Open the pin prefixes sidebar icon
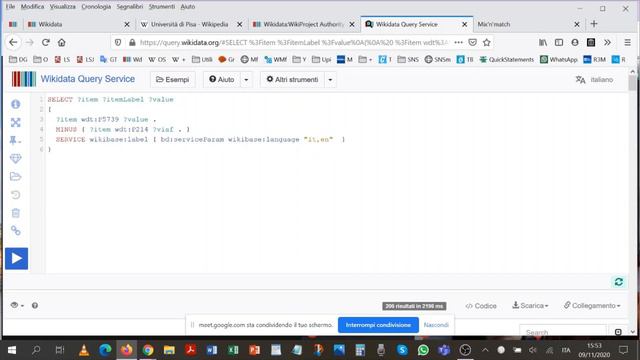 pyautogui.click(x=16, y=140)
